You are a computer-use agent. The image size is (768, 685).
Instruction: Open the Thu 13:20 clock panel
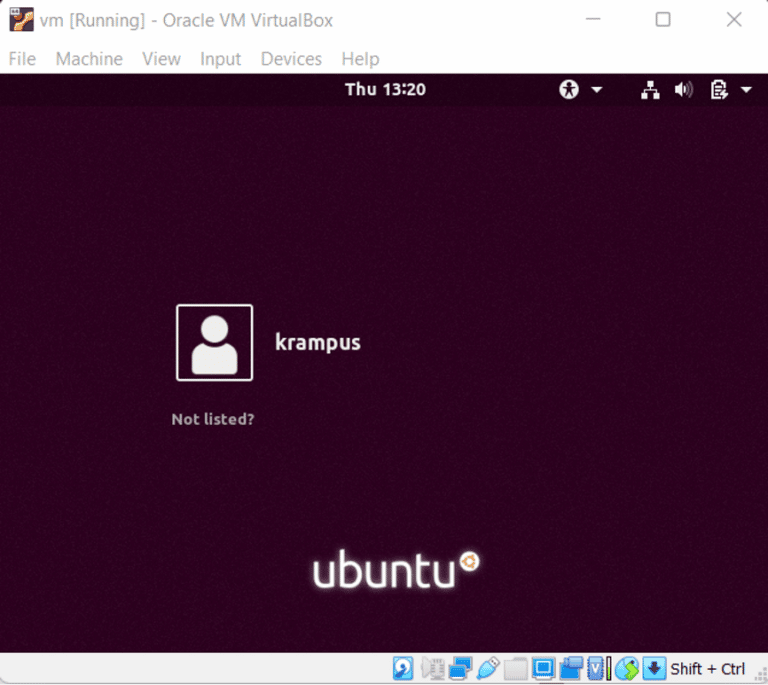click(385, 89)
